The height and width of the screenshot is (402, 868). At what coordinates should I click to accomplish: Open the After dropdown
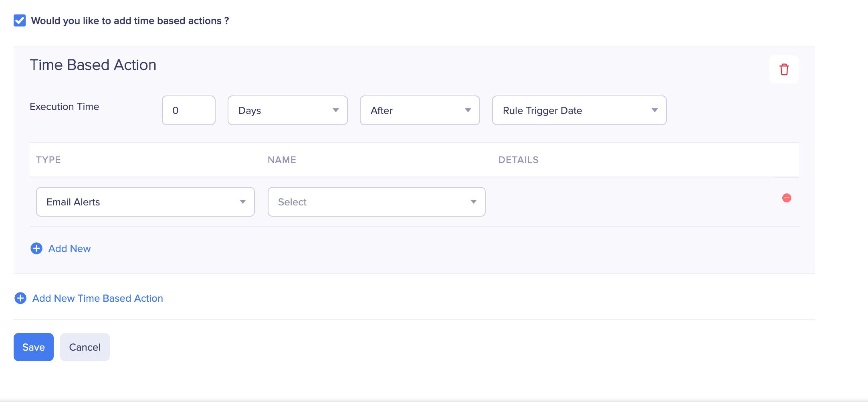click(419, 110)
